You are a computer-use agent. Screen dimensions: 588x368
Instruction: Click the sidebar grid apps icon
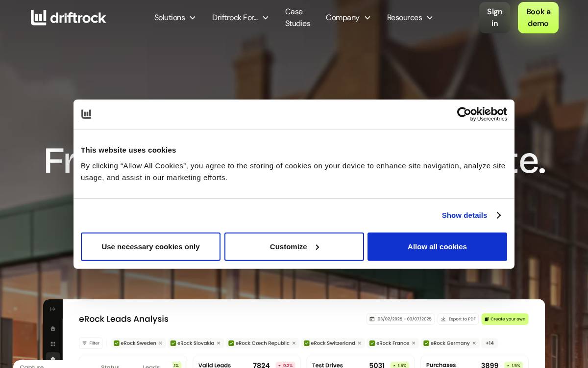(53, 343)
